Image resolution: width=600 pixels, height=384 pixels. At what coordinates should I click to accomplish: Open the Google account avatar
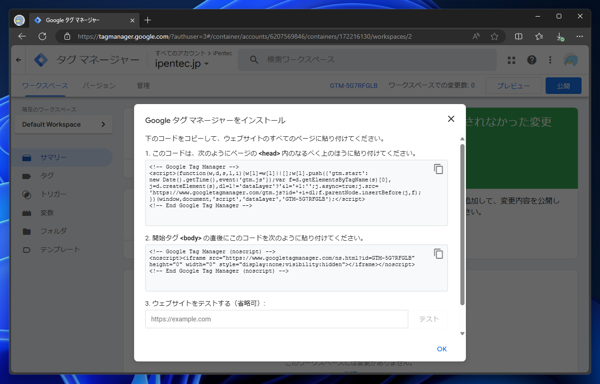click(x=571, y=60)
